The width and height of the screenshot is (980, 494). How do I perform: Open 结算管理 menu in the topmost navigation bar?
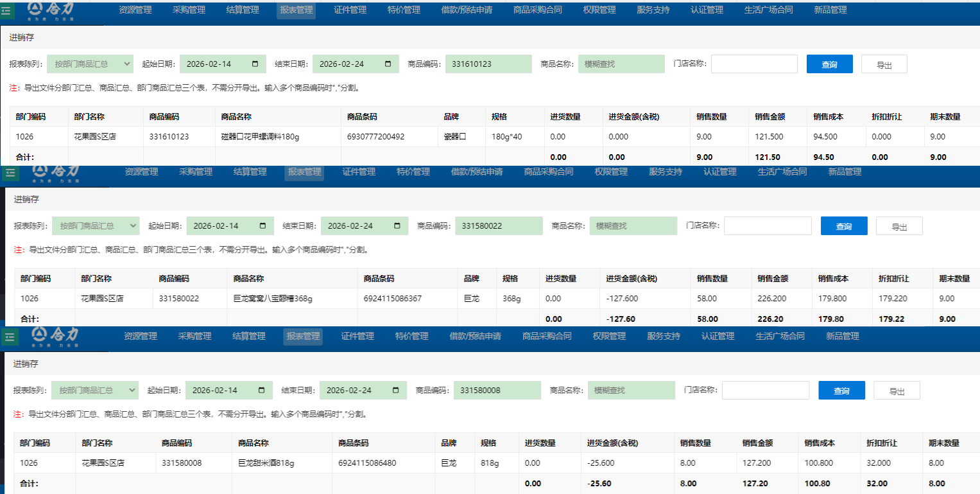tap(243, 10)
